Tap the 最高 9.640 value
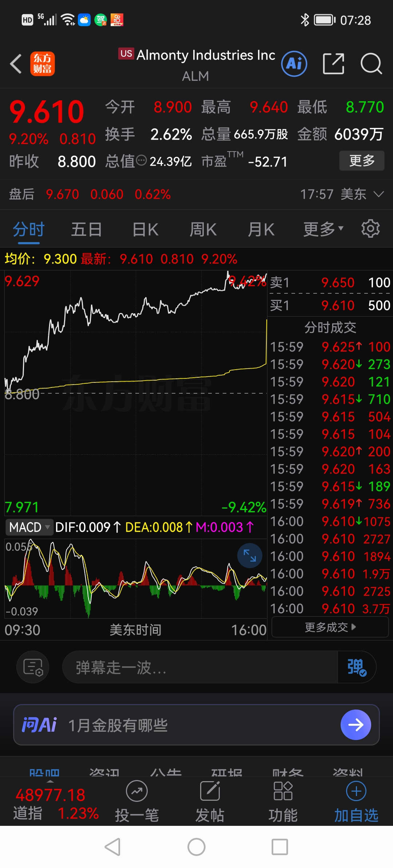The width and height of the screenshot is (393, 868). 269,107
